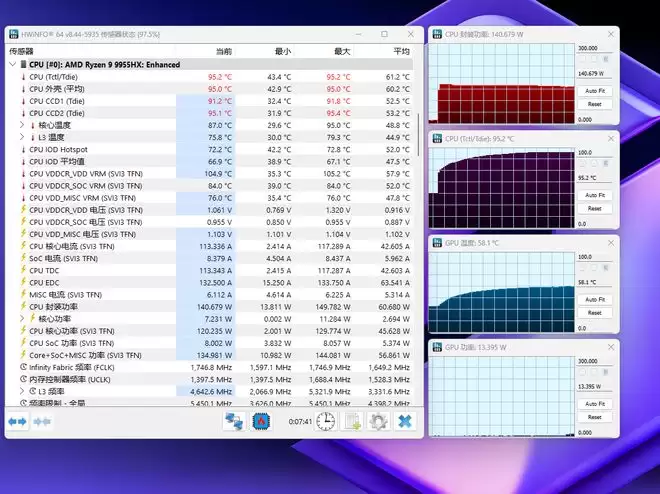
Task: Select the CPU VDD_MISC 电压 row
Action: click(x=210, y=234)
